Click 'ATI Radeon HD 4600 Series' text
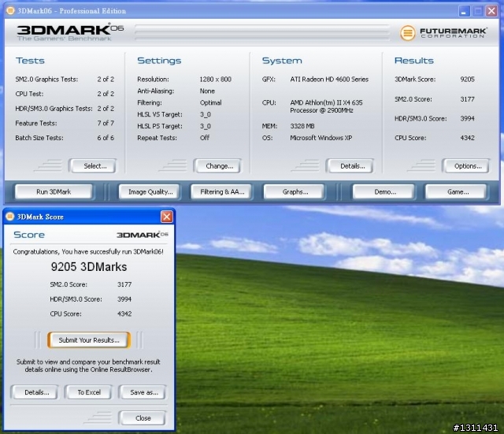The width and height of the screenshot is (504, 434). [x=329, y=80]
